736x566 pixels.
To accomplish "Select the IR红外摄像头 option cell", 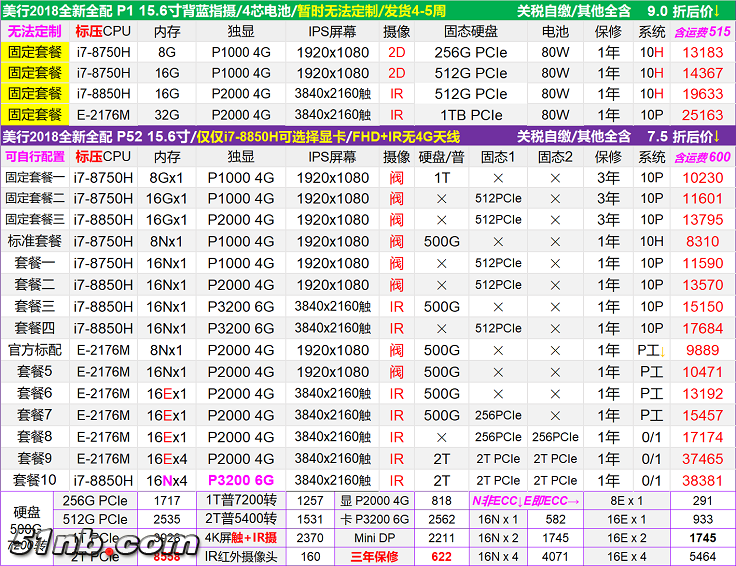I will (x=241, y=556).
